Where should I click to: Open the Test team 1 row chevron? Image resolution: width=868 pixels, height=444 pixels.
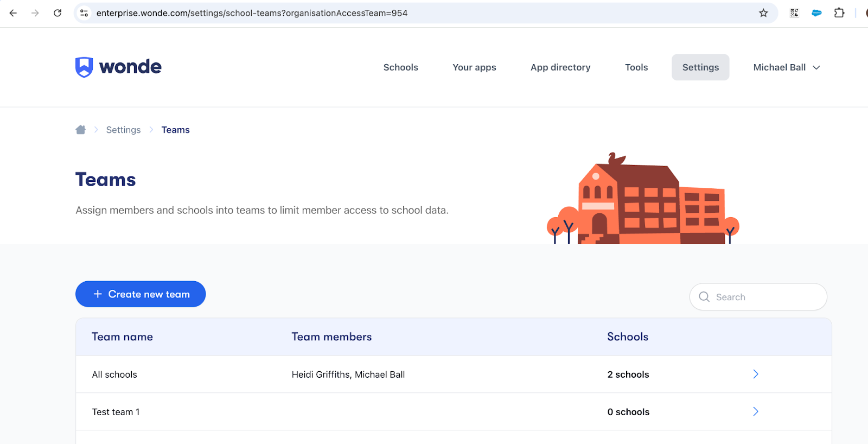(756, 411)
